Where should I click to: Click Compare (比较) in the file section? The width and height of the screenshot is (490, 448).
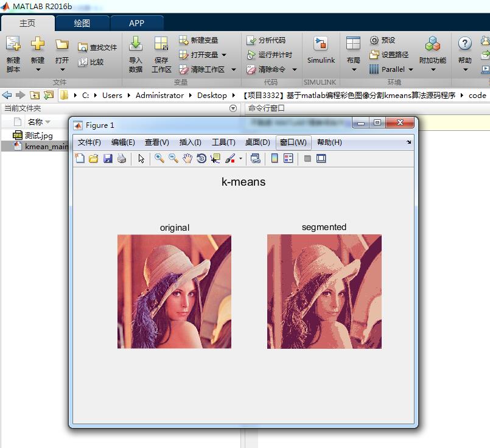coord(91,62)
